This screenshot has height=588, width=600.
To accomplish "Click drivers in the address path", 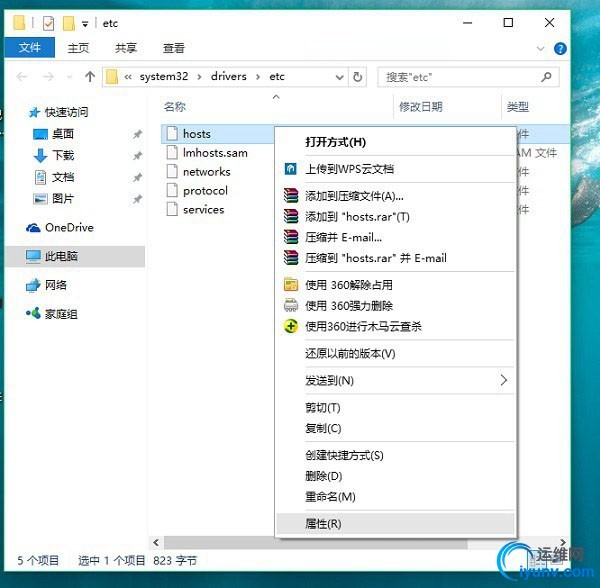I will tap(228, 77).
